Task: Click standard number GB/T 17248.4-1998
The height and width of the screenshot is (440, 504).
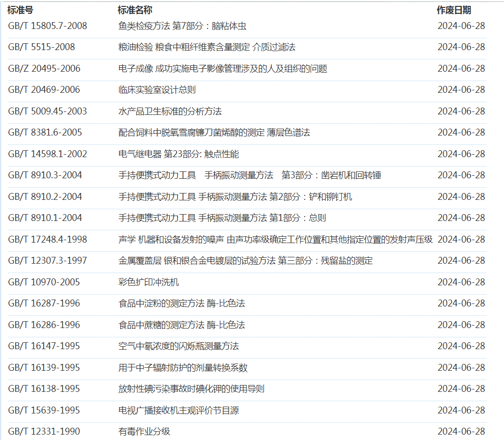Action: pos(48,240)
